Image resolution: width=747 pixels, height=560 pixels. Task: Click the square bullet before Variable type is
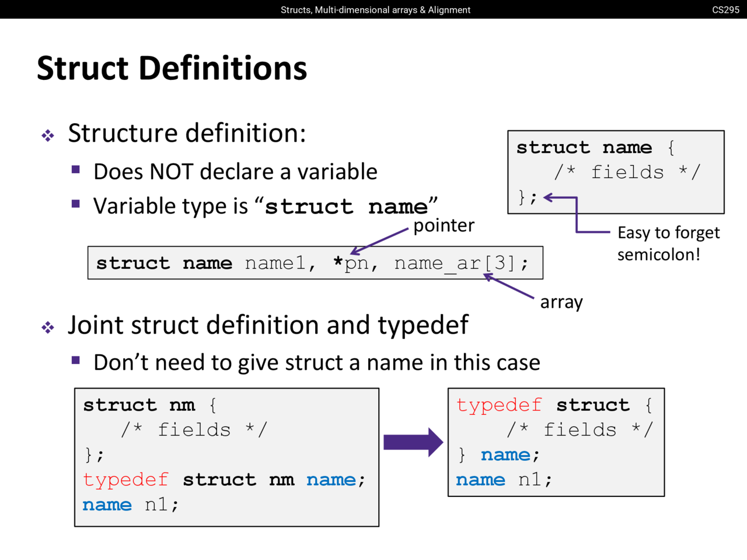point(76,204)
